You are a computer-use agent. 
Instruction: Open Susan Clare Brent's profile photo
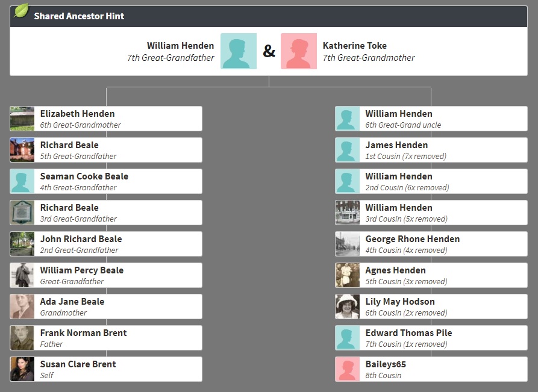[x=22, y=369]
